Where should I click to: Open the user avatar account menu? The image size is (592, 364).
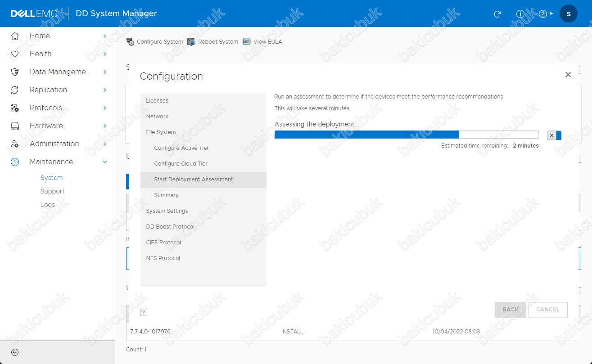click(x=568, y=14)
